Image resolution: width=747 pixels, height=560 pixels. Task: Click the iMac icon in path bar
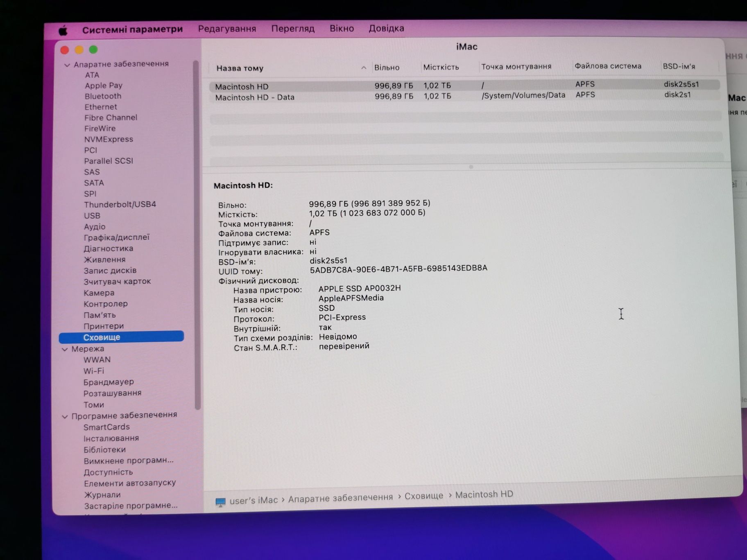coord(220,502)
